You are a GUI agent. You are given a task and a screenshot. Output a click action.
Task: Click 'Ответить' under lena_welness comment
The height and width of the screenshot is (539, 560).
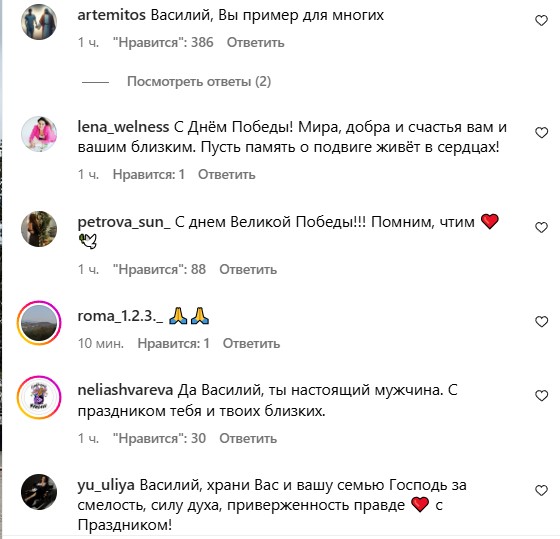(227, 174)
